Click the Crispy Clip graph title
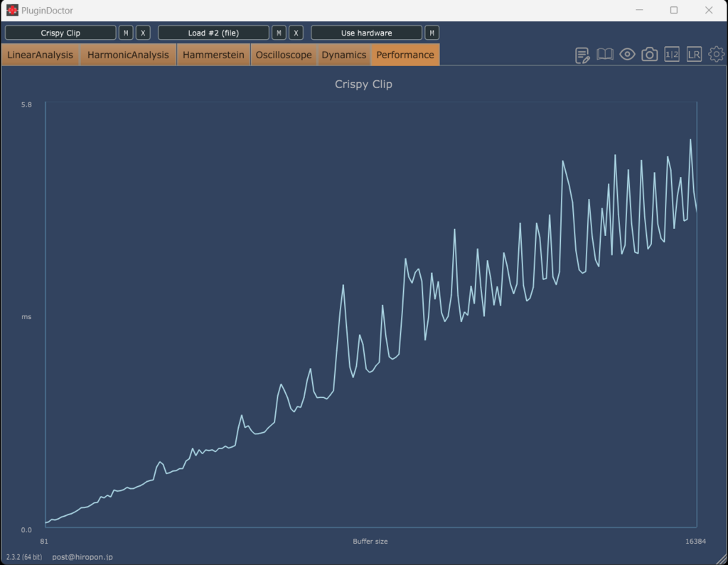728x565 pixels. 363,85
